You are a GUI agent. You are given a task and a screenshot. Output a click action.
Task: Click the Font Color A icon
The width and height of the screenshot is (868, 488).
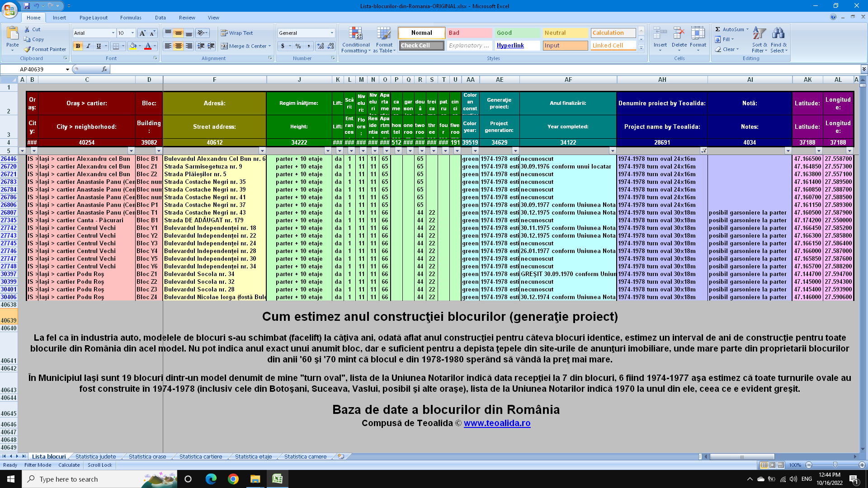pyautogui.click(x=147, y=46)
